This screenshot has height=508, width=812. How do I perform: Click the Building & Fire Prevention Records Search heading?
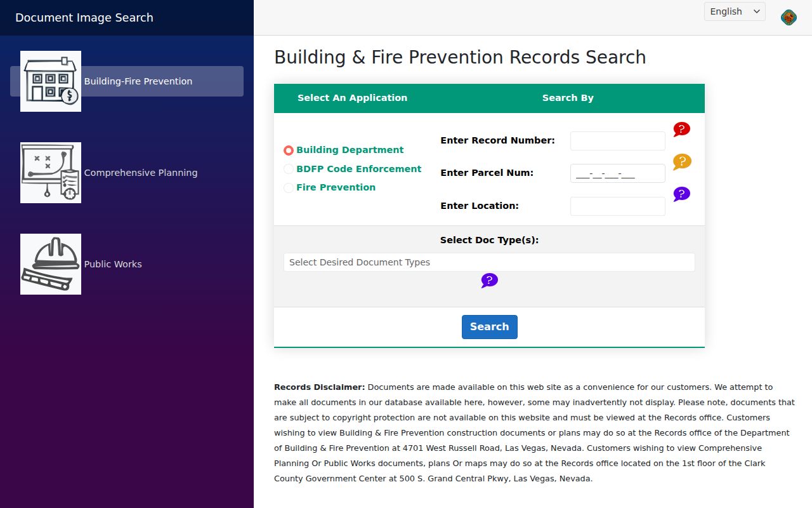coord(460,57)
